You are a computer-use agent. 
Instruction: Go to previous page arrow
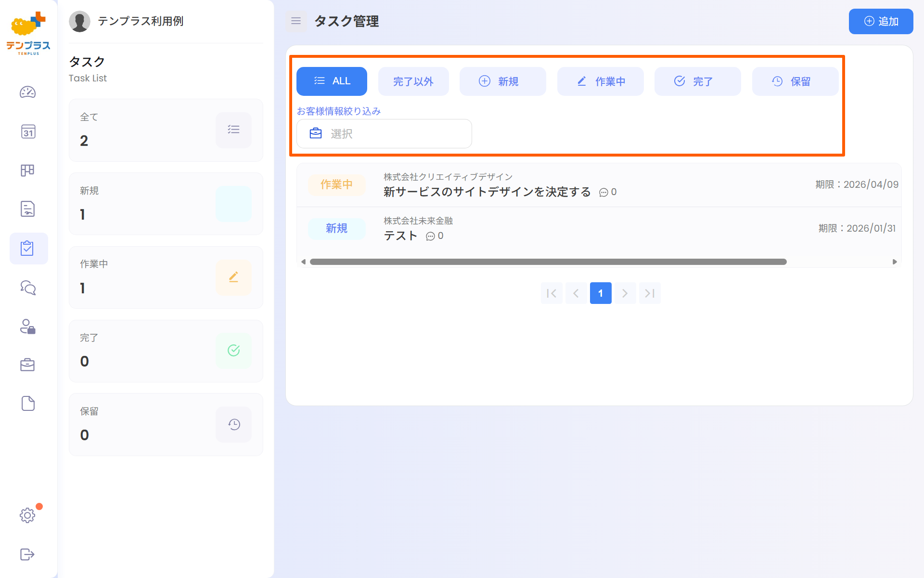click(576, 293)
